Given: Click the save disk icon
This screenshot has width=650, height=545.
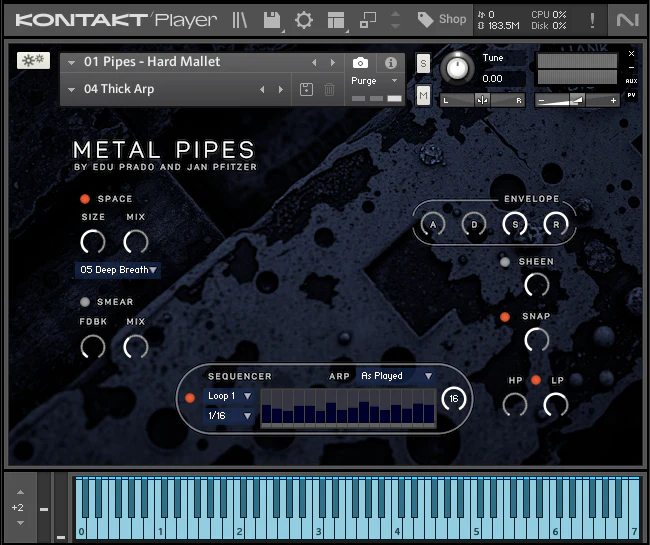Looking at the screenshot, I should [x=271, y=19].
